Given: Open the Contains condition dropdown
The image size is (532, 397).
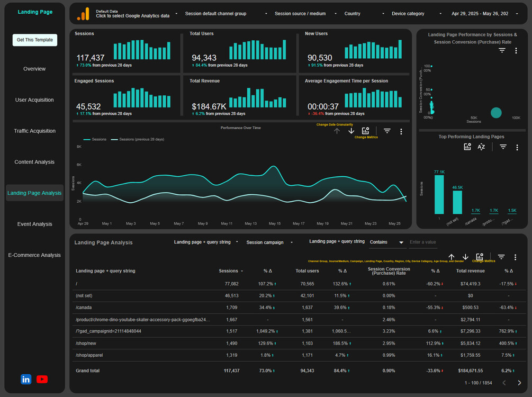Looking at the screenshot, I should 387,242.
